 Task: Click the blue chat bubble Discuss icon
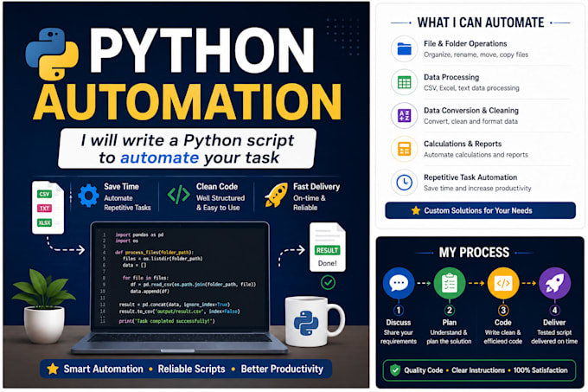[399, 283]
